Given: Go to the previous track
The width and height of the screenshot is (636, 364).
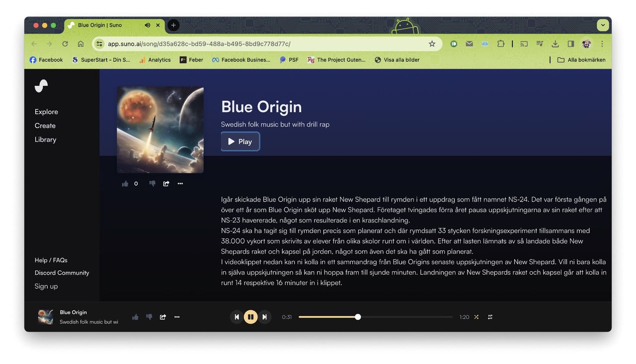Looking at the screenshot, I should tap(237, 317).
